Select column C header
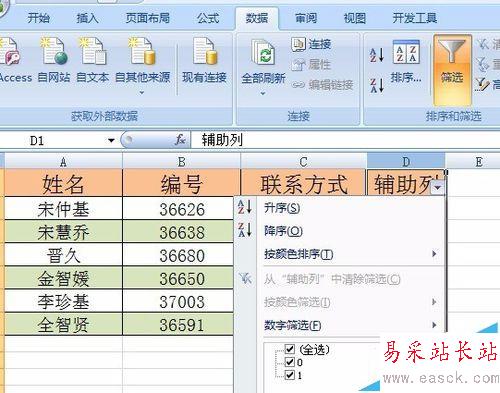The height and width of the screenshot is (393, 500). tap(303, 162)
